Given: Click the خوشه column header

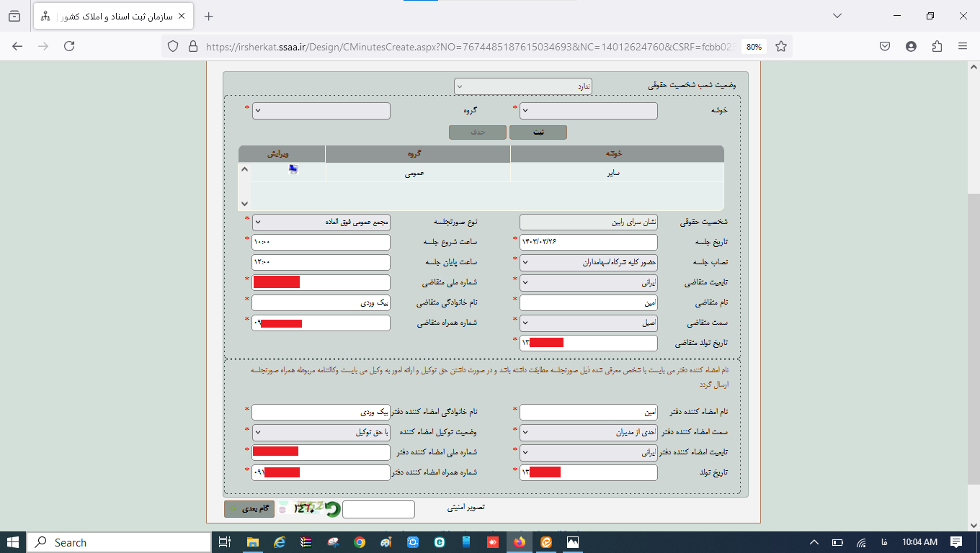Looking at the screenshot, I should [617, 154].
